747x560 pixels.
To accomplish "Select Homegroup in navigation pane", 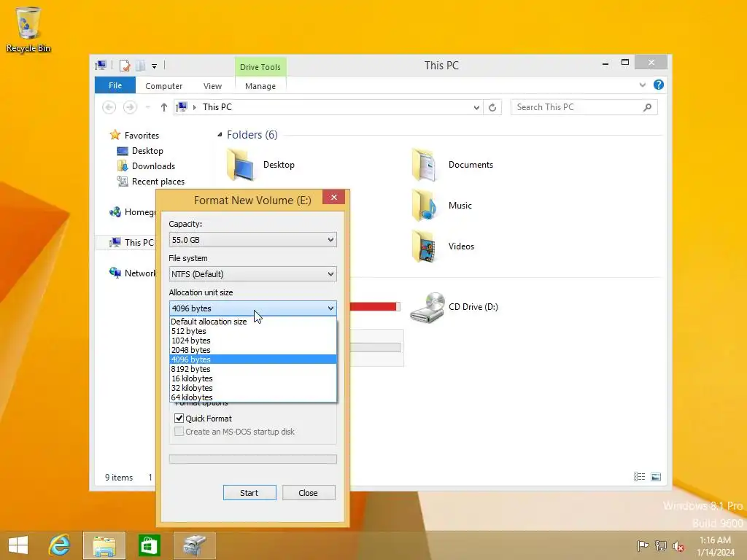I will coord(133,212).
